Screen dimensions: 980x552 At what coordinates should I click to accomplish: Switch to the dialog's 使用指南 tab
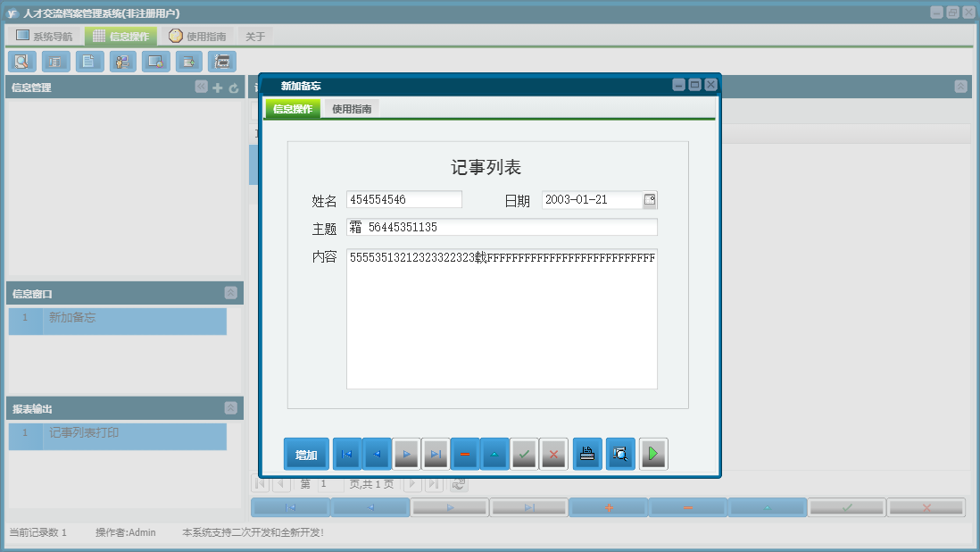352,109
